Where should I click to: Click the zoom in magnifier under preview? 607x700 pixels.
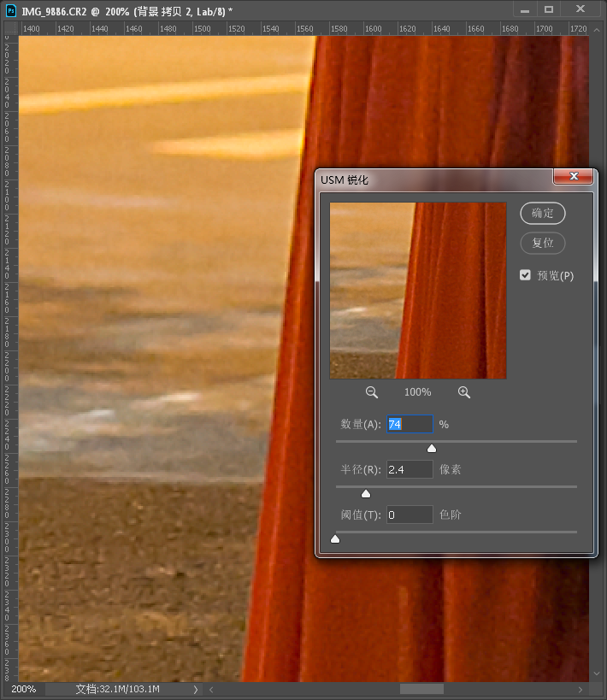point(464,391)
